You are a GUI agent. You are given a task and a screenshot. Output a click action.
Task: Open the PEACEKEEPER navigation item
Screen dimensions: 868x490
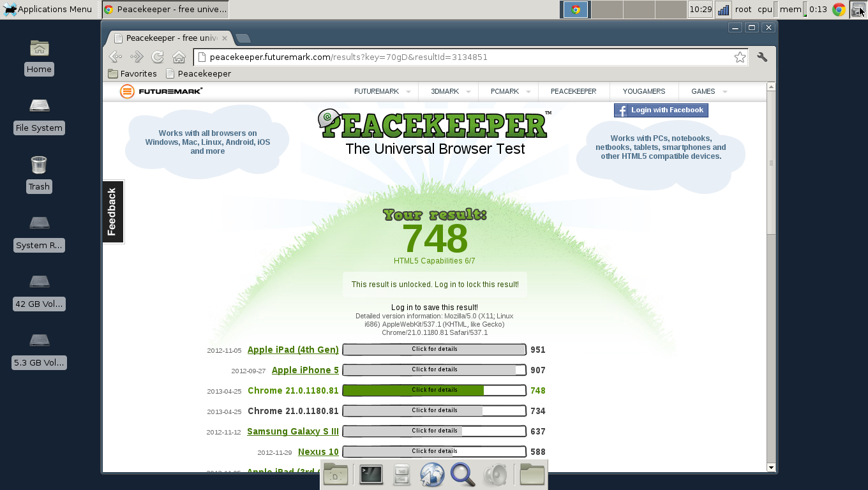573,91
